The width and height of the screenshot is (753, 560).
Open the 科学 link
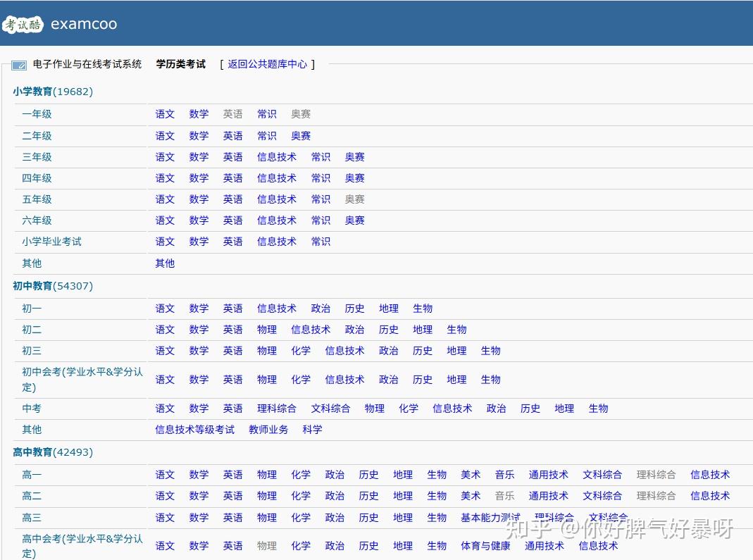click(312, 430)
